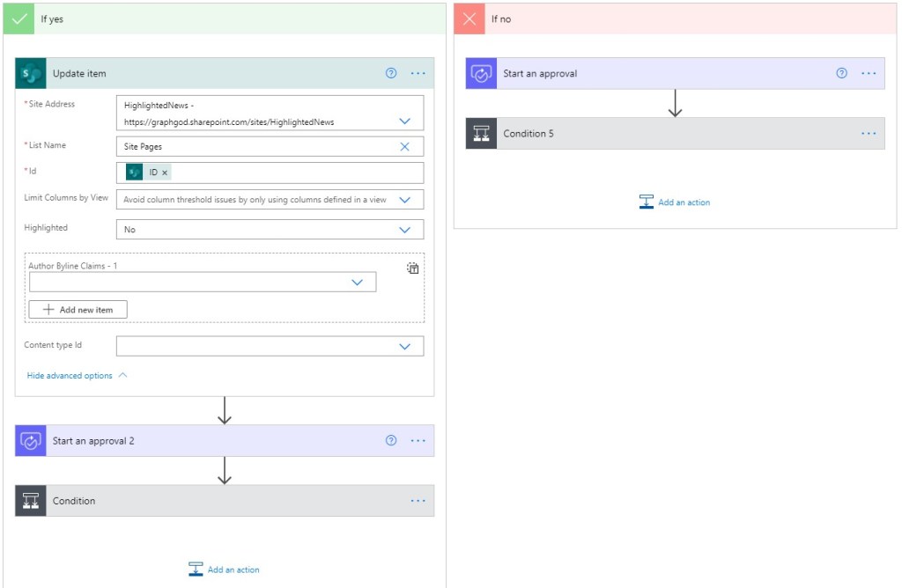Screen dimensions: 902x588
Task: Switch Author Byline Claims to array input
Action: [x=412, y=268]
